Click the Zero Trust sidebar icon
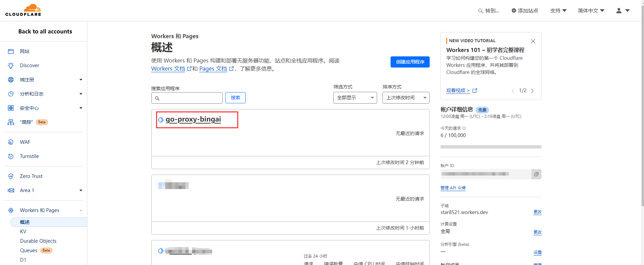Screen dimensions: 644x265 click(x=11, y=176)
